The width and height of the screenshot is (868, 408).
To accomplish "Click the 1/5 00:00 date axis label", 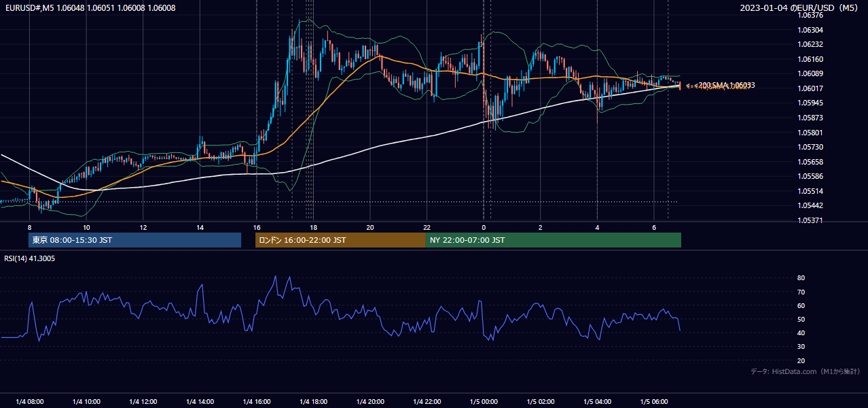I will 483,401.
